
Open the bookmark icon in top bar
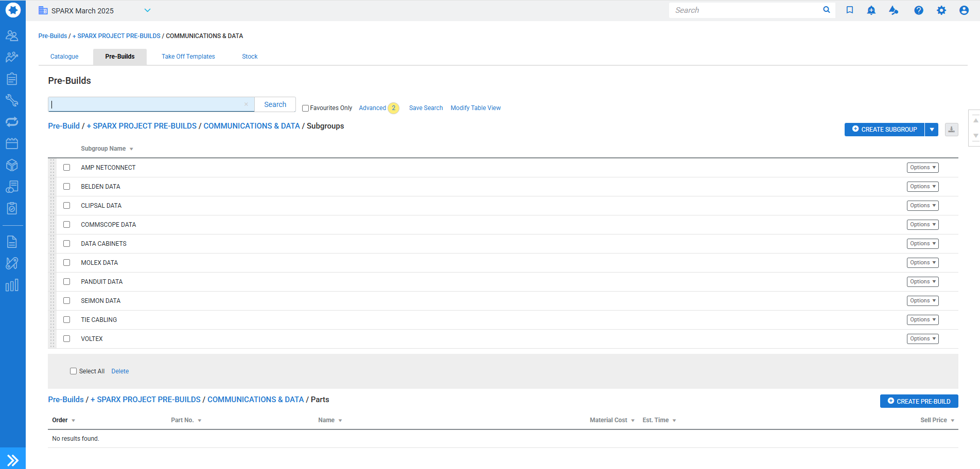pyautogui.click(x=850, y=10)
